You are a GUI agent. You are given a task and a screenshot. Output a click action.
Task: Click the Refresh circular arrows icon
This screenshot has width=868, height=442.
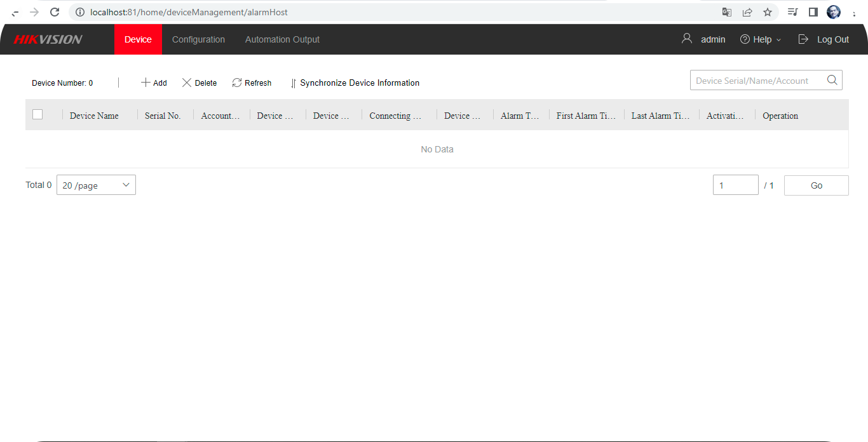[237, 83]
